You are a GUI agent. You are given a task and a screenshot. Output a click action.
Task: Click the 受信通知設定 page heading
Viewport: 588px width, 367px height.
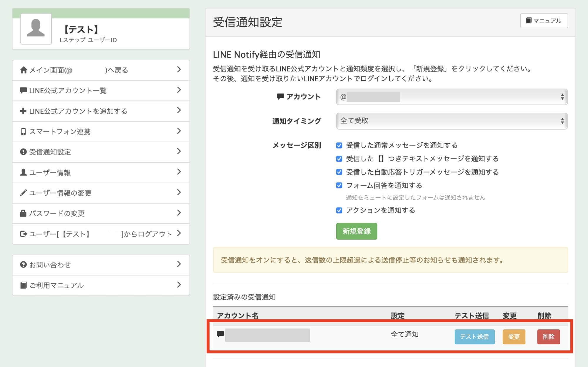(x=247, y=22)
